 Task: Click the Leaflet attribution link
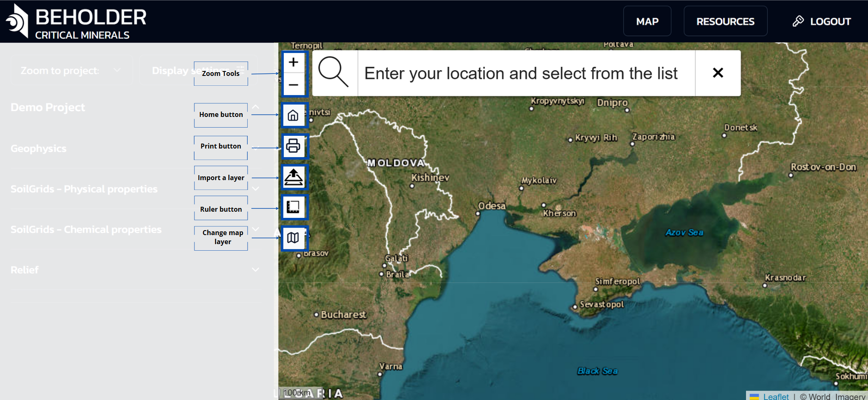(775, 396)
